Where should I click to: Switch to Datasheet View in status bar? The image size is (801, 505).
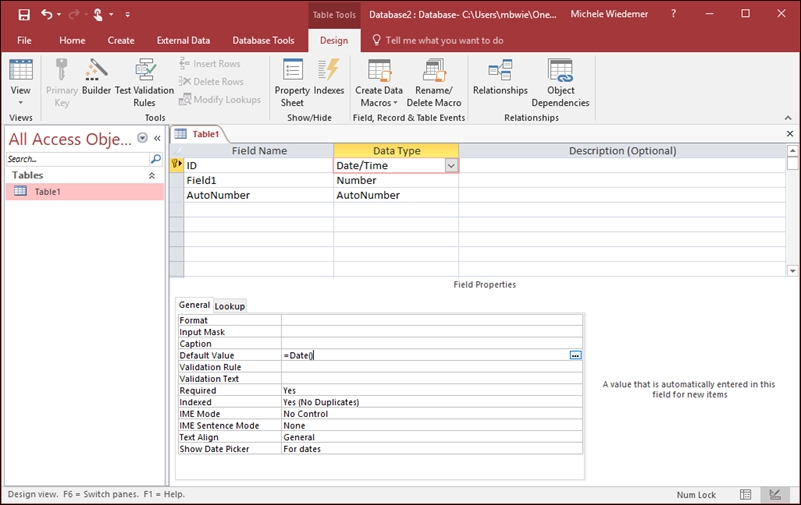745,494
